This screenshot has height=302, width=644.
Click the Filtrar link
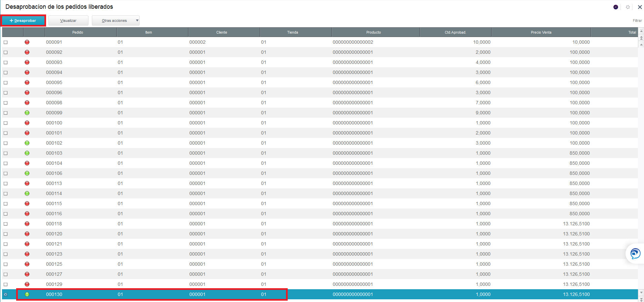[x=637, y=21]
